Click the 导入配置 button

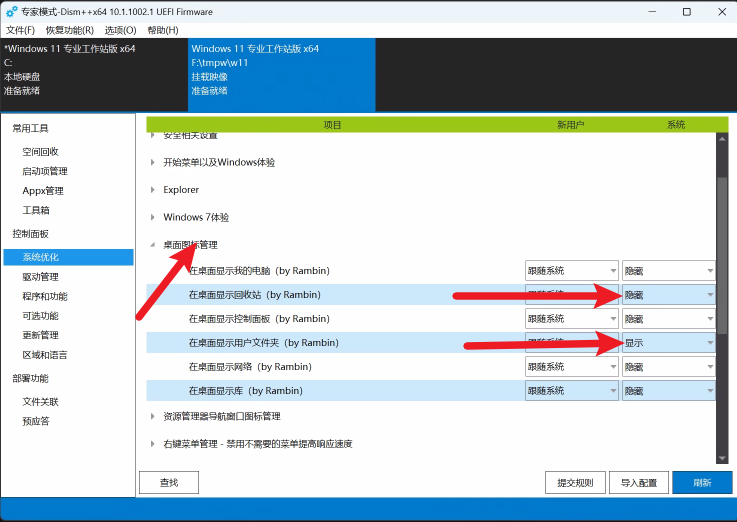tap(638, 483)
